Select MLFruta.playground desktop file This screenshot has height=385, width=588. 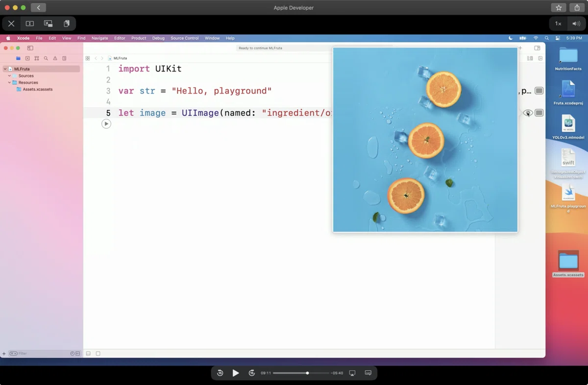[568, 199]
